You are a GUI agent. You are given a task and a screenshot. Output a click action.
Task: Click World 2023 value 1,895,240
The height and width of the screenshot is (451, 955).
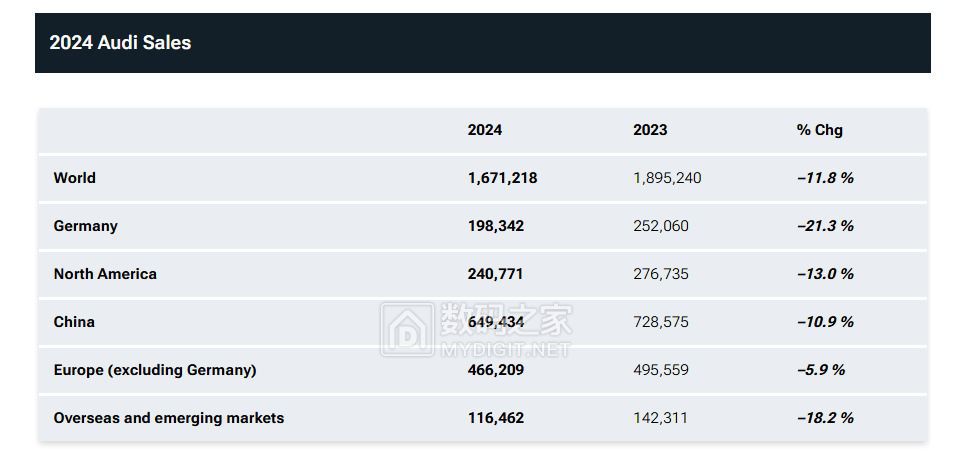click(668, 178)
